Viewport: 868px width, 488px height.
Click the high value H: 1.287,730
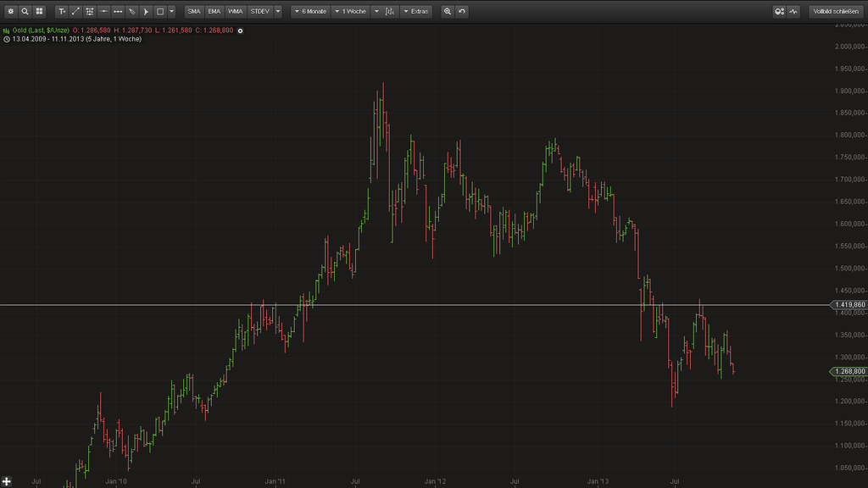[x=133, y=30]
